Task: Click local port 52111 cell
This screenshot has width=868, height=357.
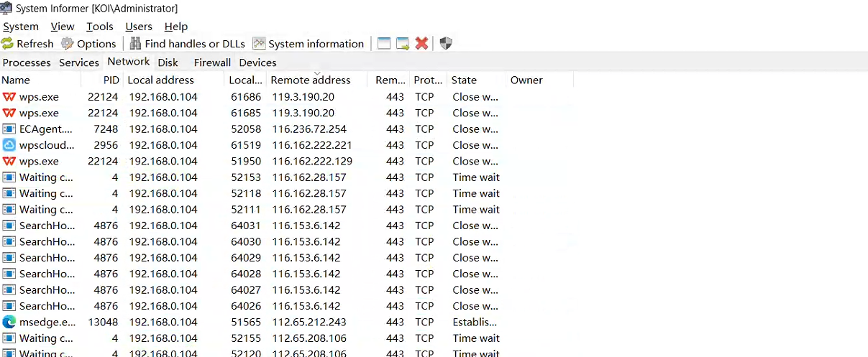Action: pyautogui.click(x=246, y=210)
